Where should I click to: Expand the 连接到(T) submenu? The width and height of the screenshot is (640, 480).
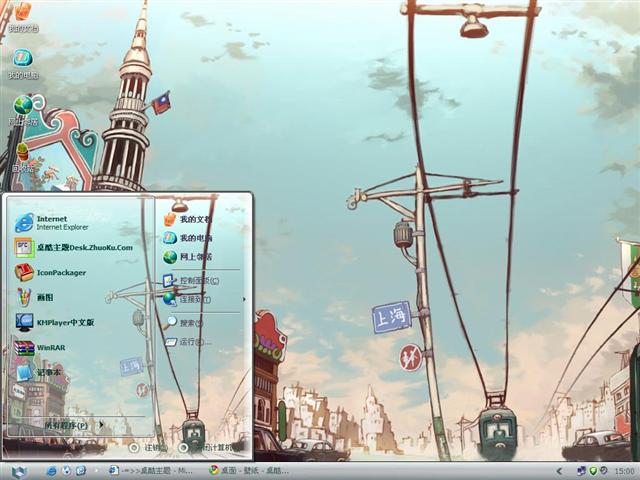(204, 300)
